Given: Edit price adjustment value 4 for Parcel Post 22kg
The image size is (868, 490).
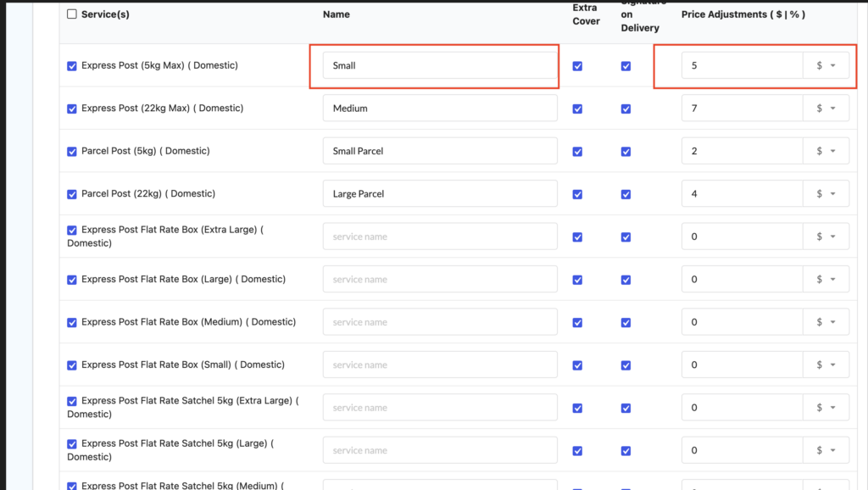Looking at the screenshot, I should tap(743, 193).
